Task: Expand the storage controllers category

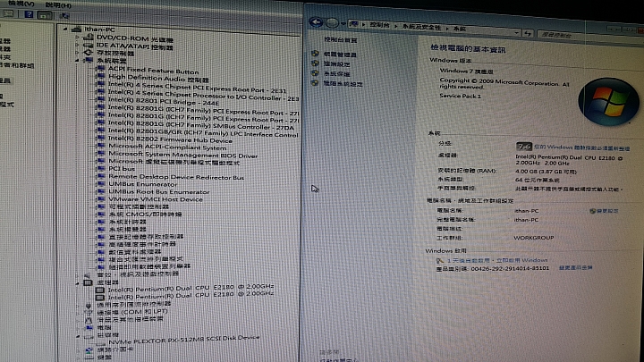Action: 77,53
